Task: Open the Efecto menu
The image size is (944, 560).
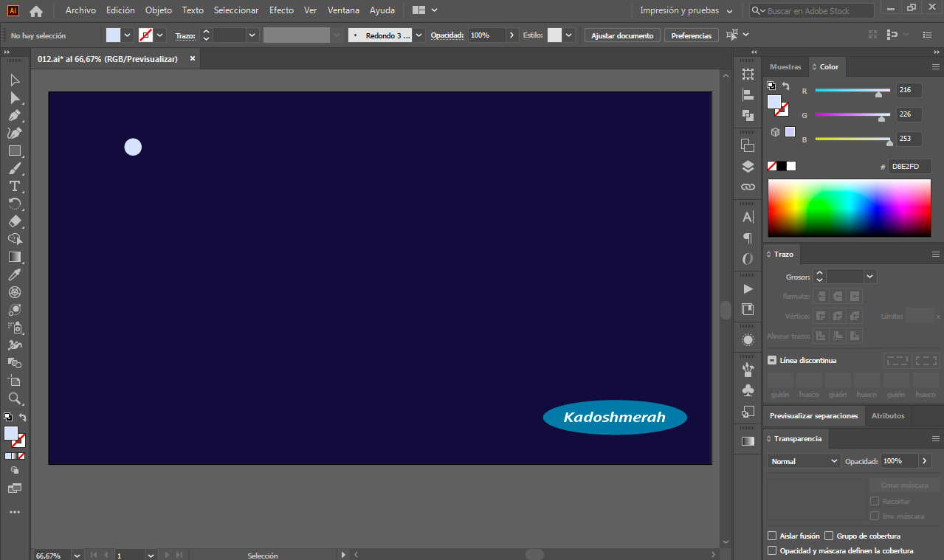Action: pos(281,10)
